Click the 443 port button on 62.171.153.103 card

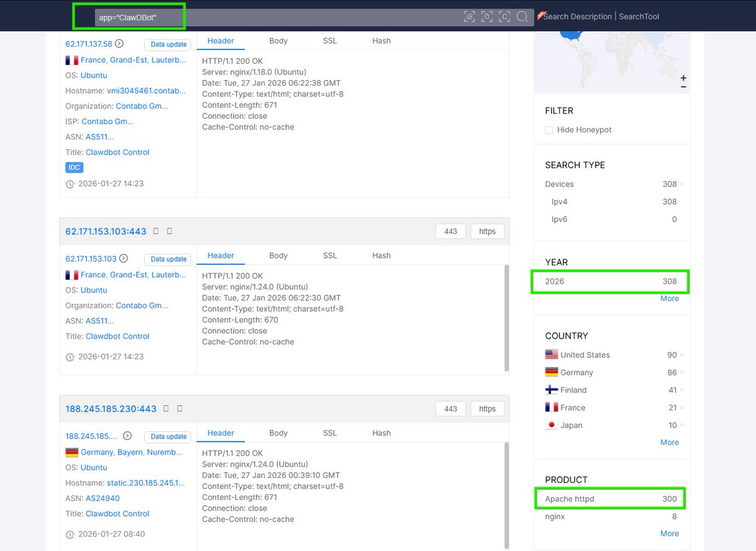coord(450,231)
